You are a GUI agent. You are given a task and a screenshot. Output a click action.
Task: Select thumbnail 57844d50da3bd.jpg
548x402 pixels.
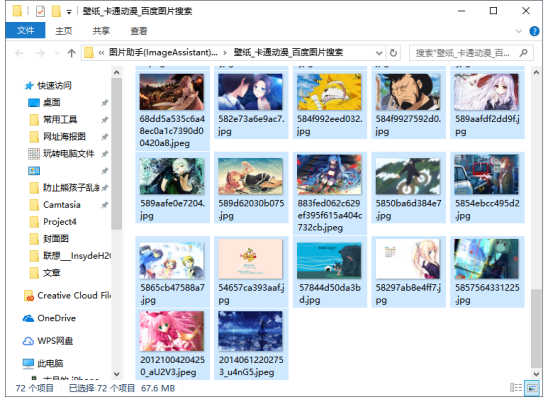point(329,260)
